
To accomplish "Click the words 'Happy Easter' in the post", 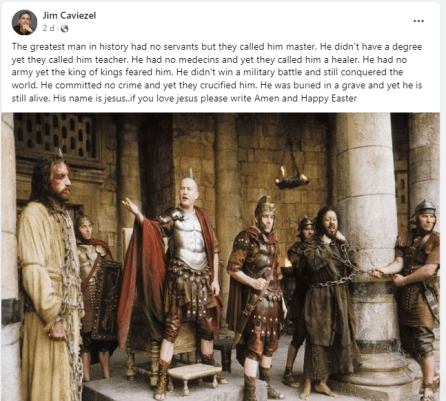I will tap(329, 98).
